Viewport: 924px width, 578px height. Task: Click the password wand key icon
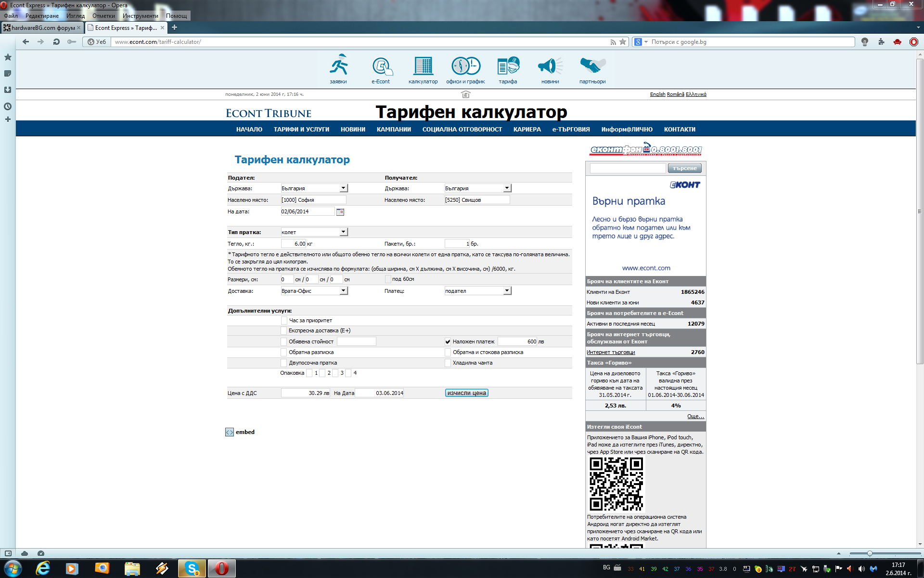tap(72, 42)
